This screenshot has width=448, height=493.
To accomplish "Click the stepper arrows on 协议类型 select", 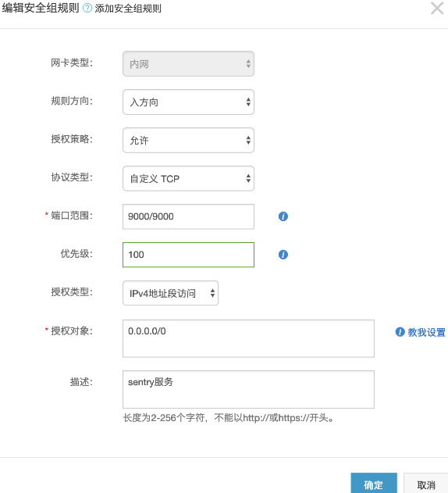I will pyautogui.click(x=248, y=179).
